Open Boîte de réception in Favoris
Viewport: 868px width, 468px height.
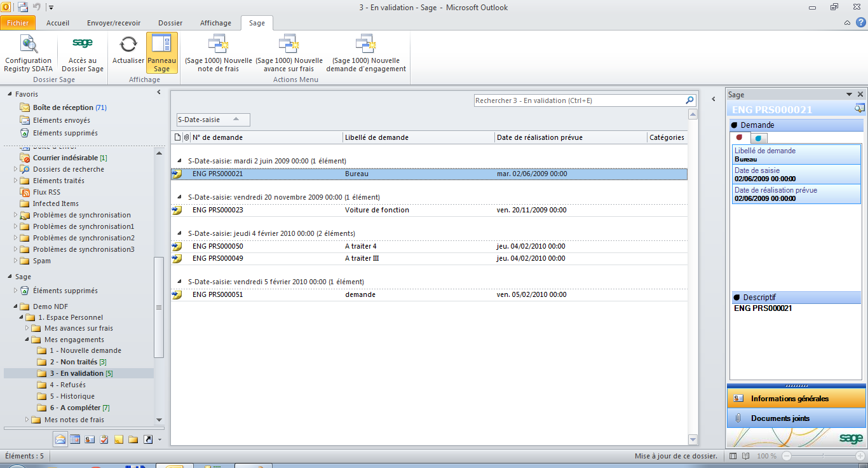coord(63,107)
